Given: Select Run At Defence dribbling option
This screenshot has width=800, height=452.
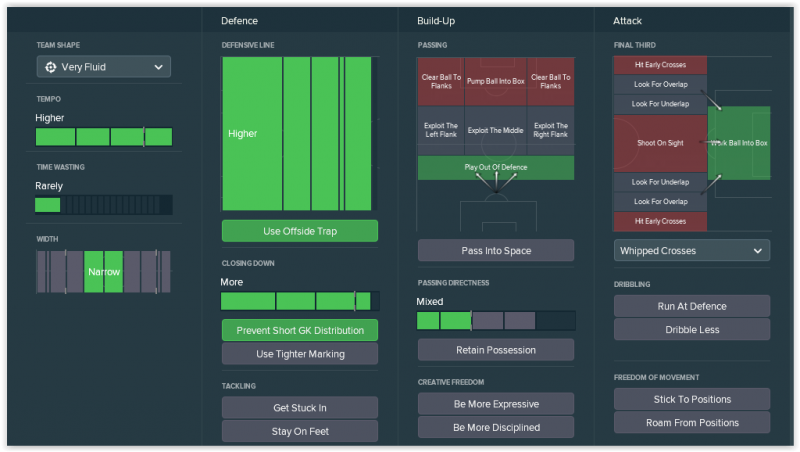Looking at the screenshot, I should coord(691,306).
